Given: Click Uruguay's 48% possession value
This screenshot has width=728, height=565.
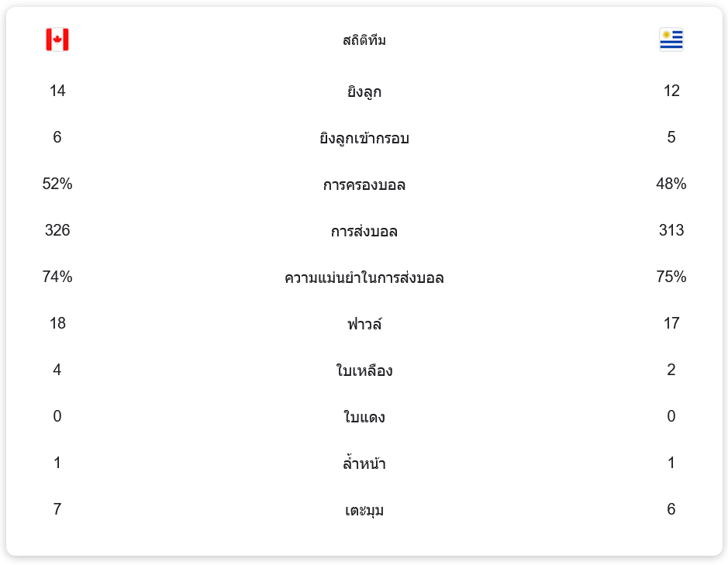Looking at the screenshot, I should click(671, 184).
